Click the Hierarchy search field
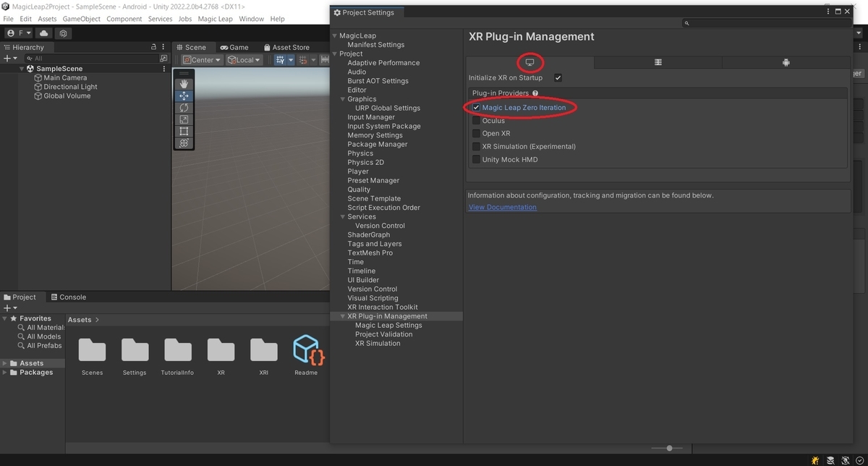 coord(91,58)
